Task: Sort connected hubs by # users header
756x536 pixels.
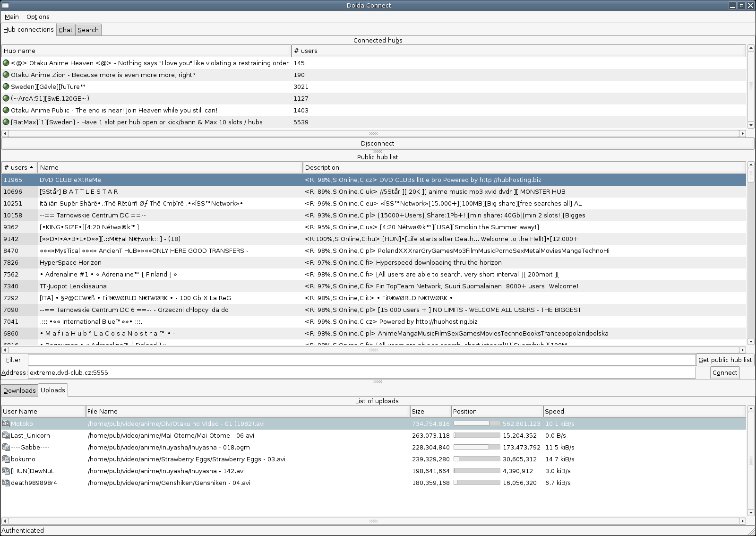Action: click(519, 51)
